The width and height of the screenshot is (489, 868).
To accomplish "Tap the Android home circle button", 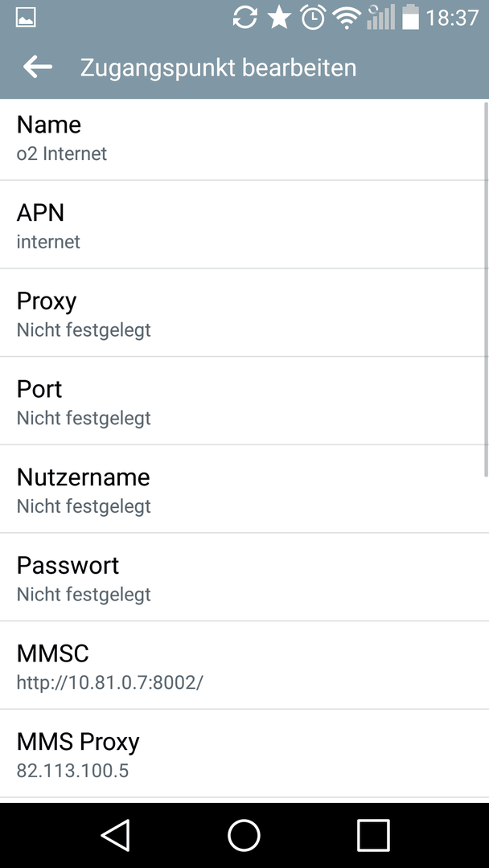I will (x=244, y=834).
